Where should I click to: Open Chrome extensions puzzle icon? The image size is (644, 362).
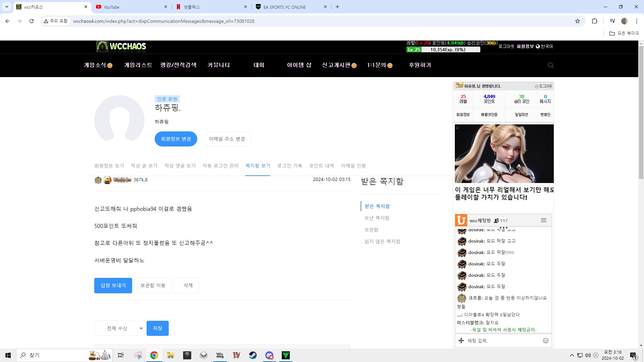[x=594, y=21]
